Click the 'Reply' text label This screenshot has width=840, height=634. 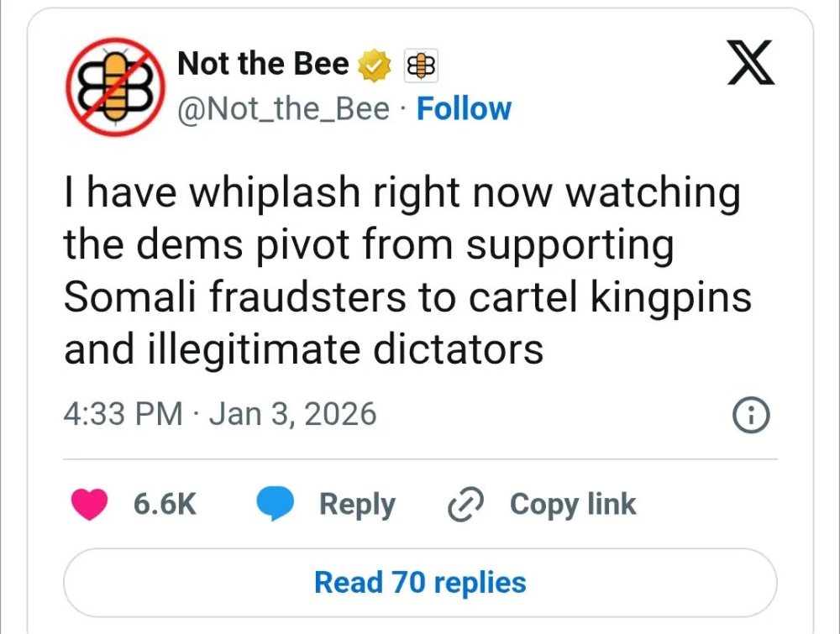point(357,505)
